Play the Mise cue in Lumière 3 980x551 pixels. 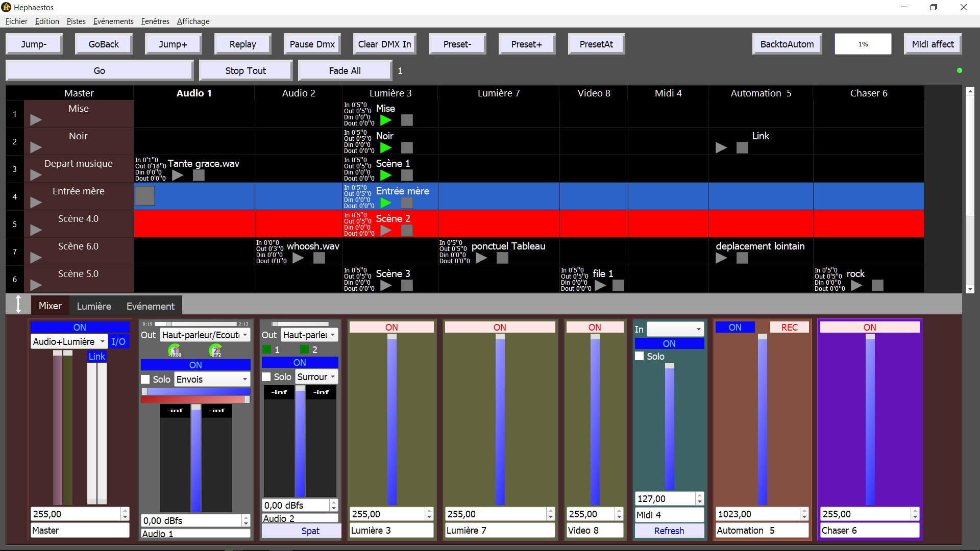386,120
